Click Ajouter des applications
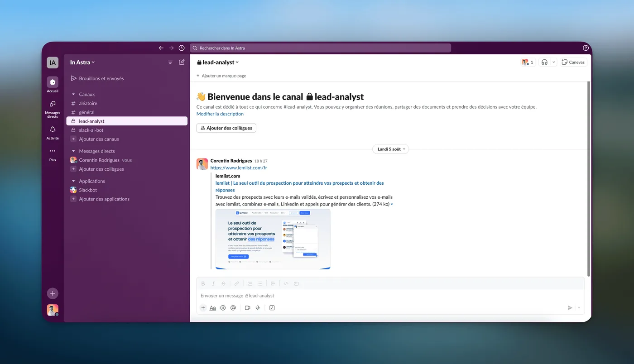634x364 pixels. click(127, 199)
